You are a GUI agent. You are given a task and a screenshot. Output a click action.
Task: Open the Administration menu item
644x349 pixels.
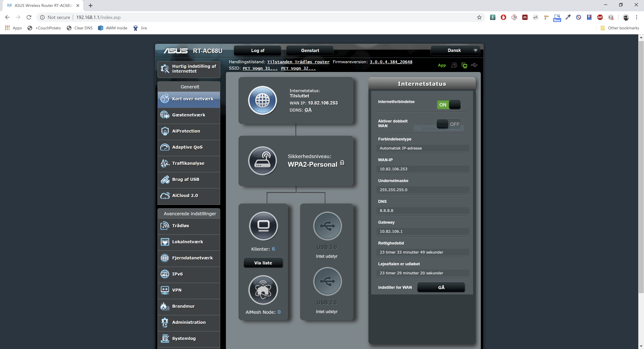point(189,322)
